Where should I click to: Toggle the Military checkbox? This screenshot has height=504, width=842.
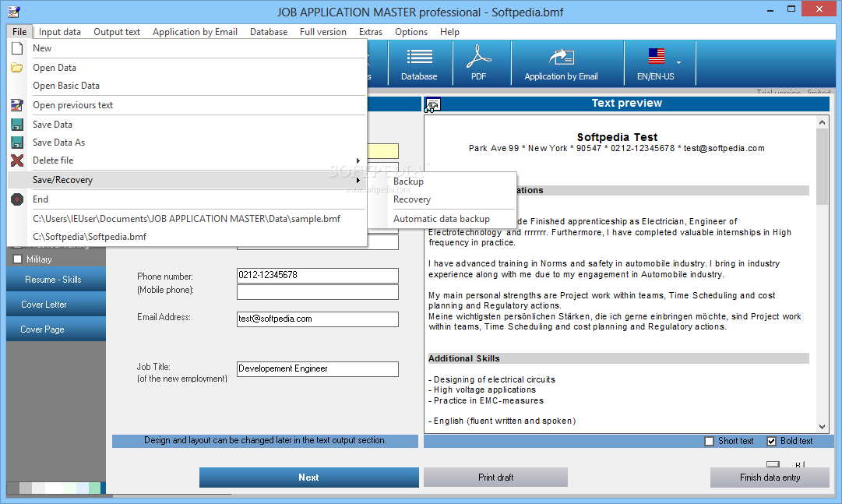coord(18,259)
